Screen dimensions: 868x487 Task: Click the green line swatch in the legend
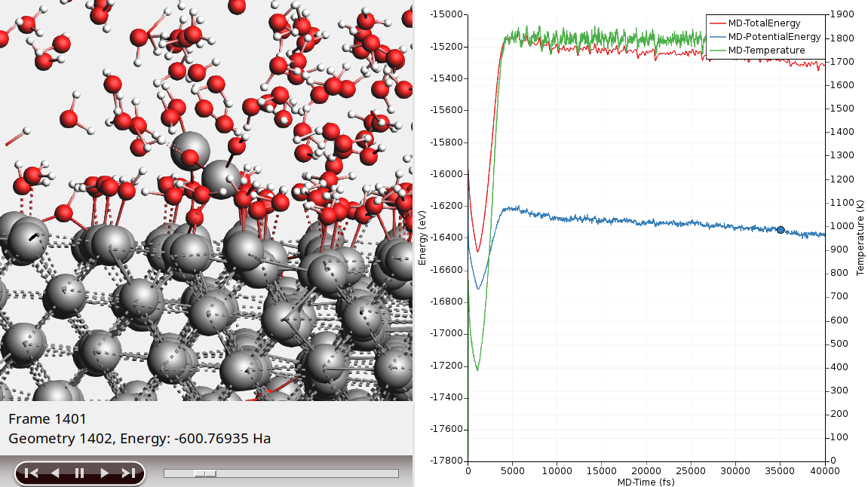(x=717, y=51)
